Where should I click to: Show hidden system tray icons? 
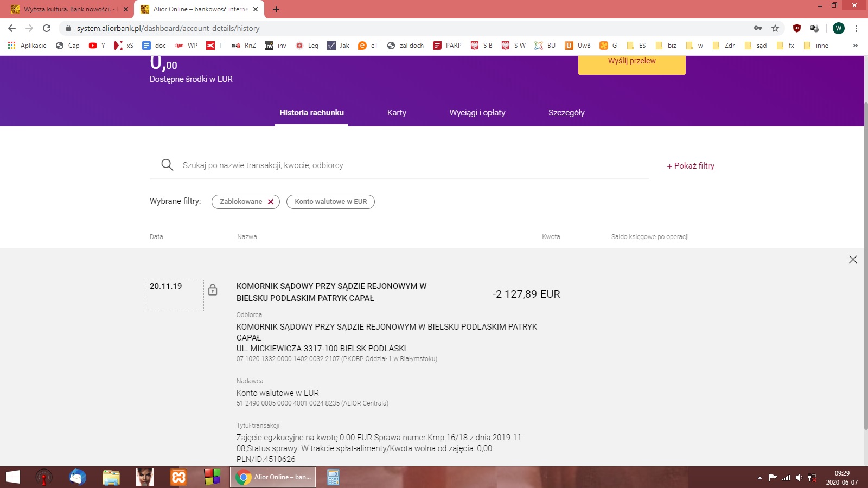click(x=759, y=478)
